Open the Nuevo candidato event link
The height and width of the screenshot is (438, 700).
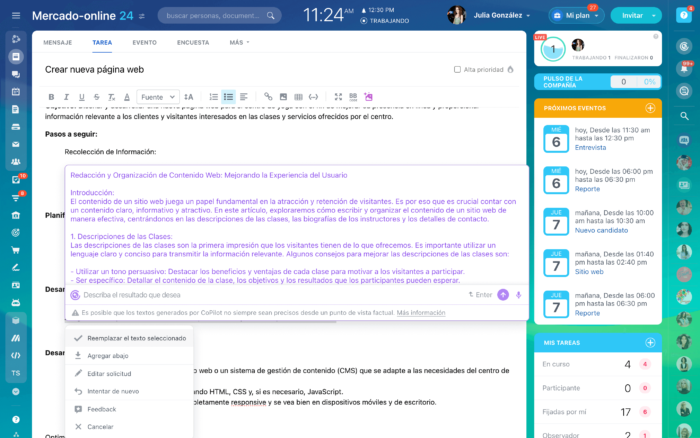(601, 230)
